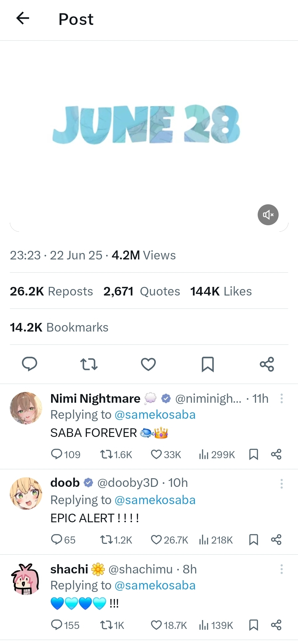Share the main post
Viewport: 298px width, 644px height.
(x=267, y=364)
